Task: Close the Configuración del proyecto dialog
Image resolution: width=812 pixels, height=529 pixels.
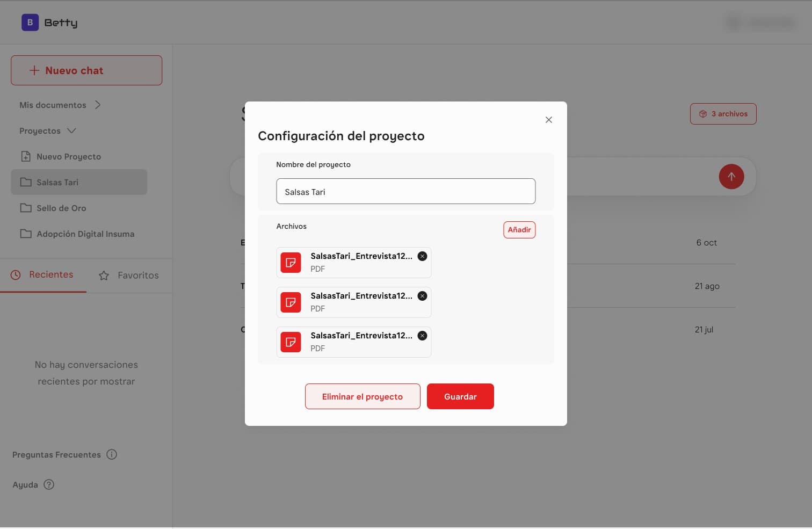Action: 549,120
